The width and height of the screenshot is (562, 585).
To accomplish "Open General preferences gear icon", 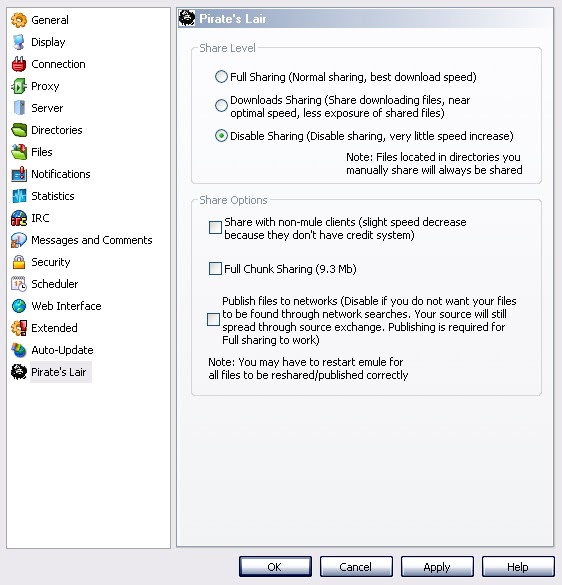I will [x=19, y=20].
